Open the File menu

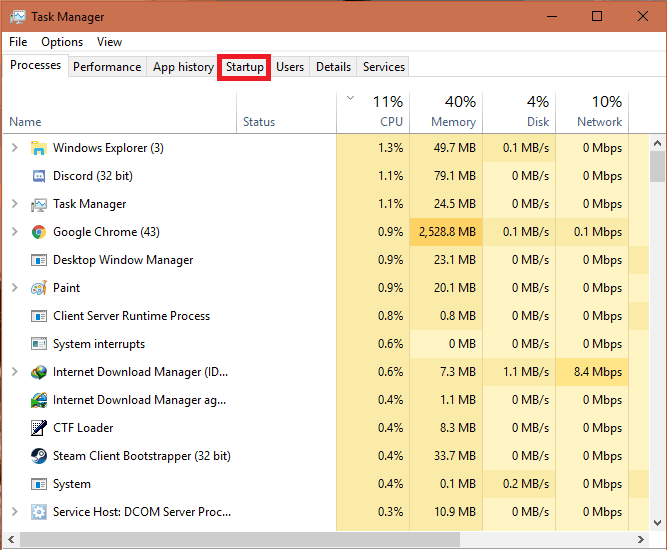coord(18,42)
